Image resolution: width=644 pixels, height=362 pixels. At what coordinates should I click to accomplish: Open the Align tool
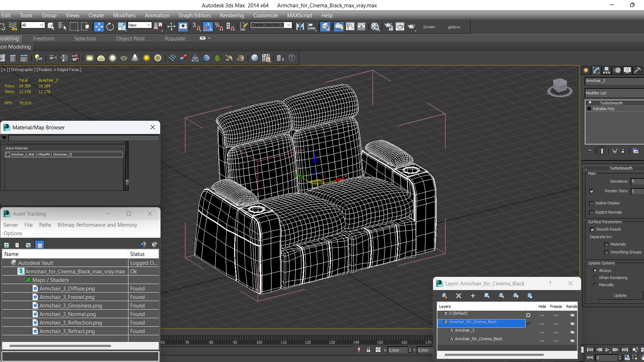312,26
